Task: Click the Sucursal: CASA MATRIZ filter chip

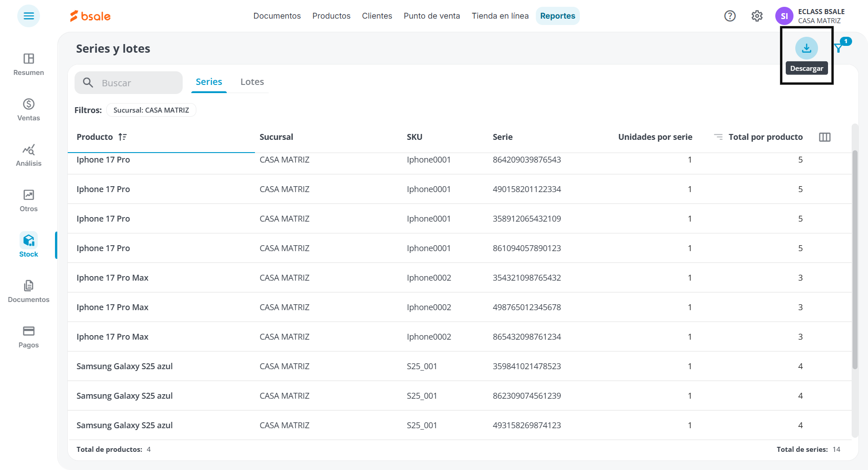Action: (151, 110)
